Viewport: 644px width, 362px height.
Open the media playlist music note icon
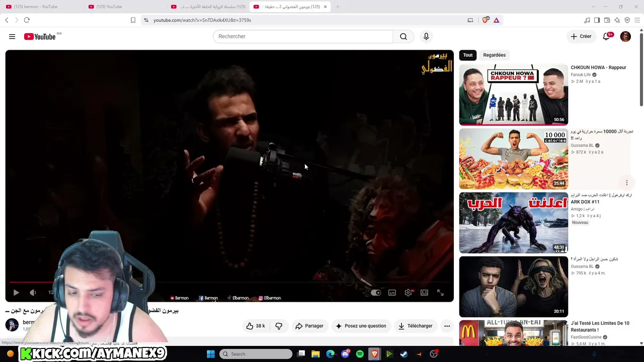(x=587, y=20)
